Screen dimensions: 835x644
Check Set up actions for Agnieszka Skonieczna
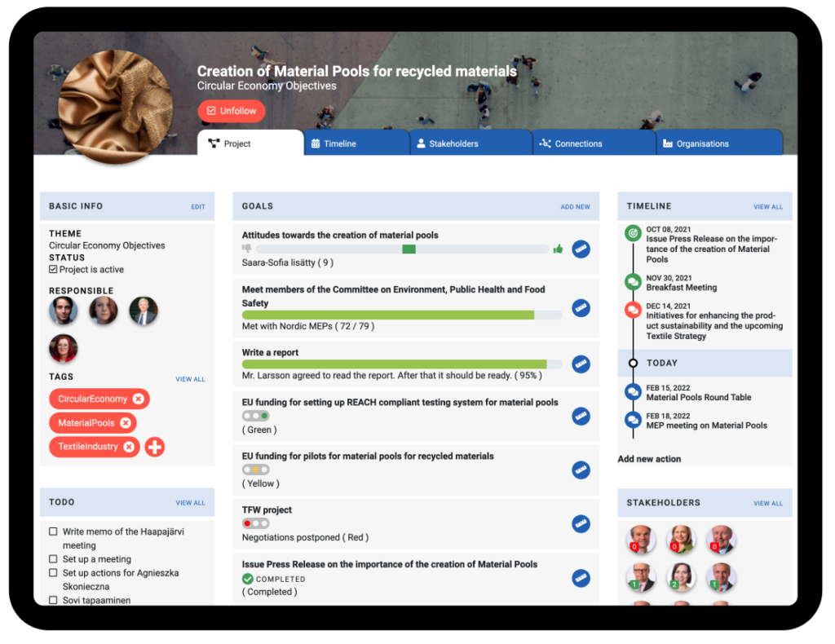point(53,573)
